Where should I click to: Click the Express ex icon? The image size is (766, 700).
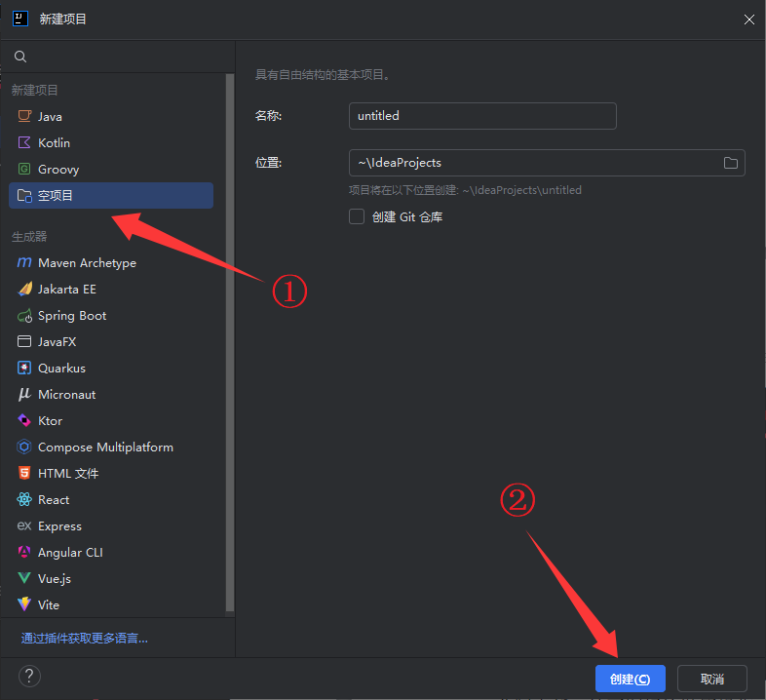(24, 526)
